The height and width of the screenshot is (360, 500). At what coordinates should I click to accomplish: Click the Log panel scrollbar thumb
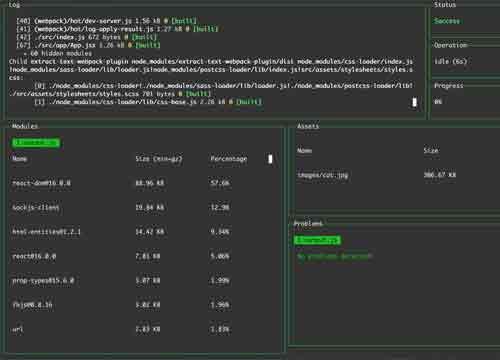[414, 102]
